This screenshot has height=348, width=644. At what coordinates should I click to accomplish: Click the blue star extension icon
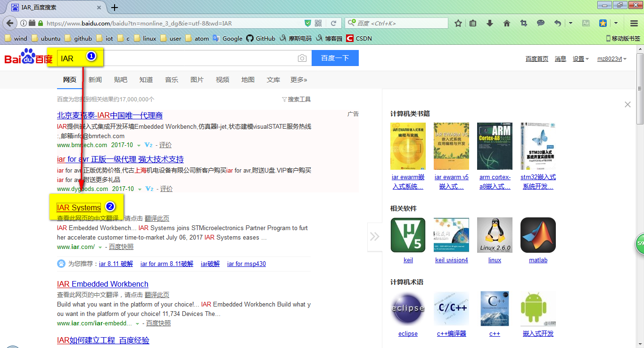603,23
